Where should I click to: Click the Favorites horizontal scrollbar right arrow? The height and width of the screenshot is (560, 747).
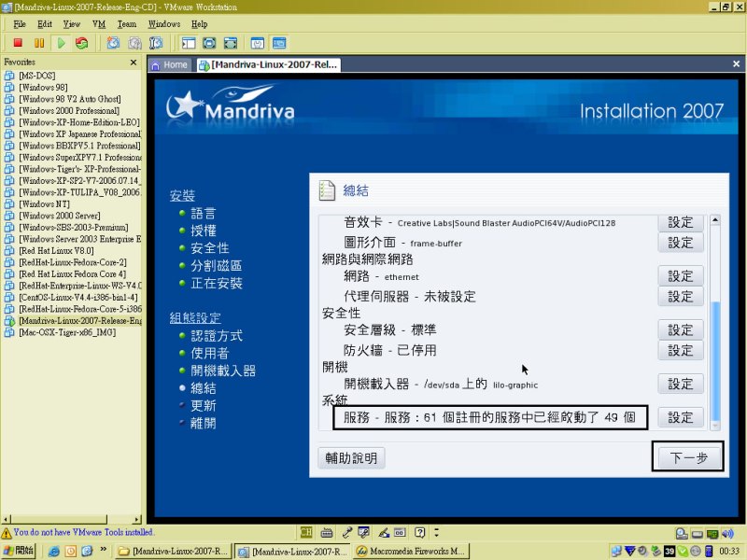[x=137, y=519]
